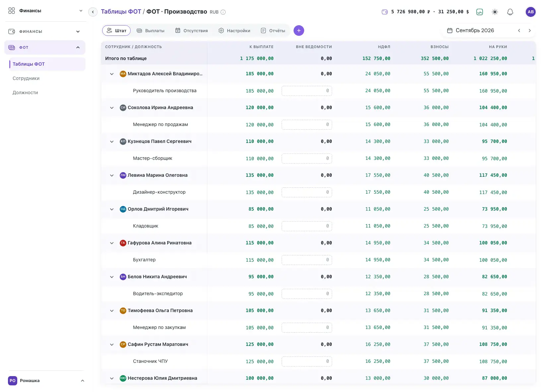Collapse the Сафин Рустам Маратович row

[112, 345]
